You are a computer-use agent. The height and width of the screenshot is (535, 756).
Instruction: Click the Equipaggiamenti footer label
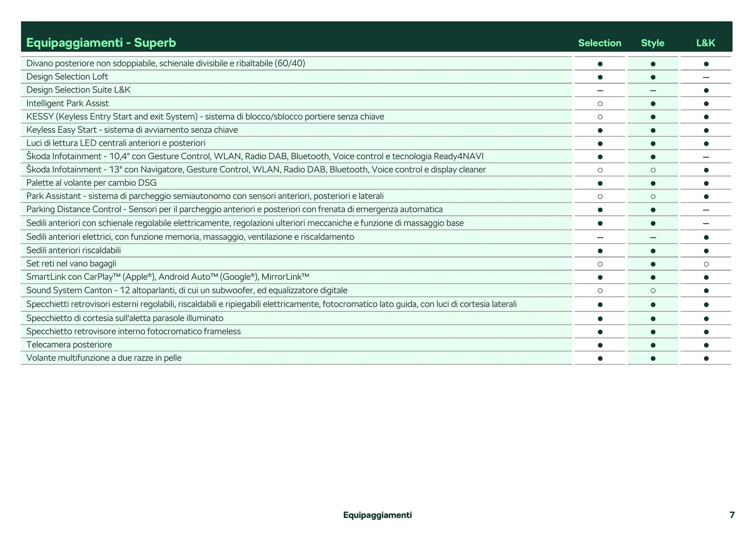click(x=377, y=515)
